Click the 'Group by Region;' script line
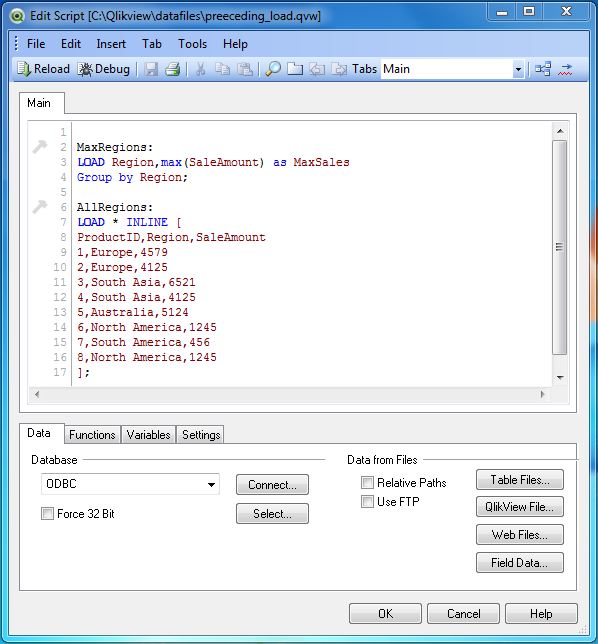598x644 pixels. click(132, 177)
